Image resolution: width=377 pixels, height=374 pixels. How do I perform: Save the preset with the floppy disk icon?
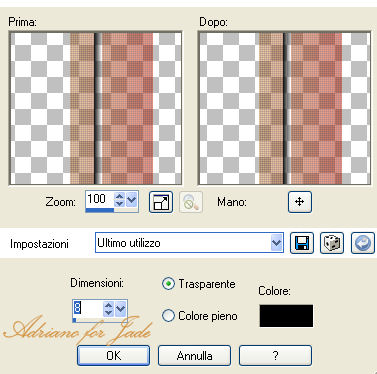pyautogui.click(x=302, y=243)
